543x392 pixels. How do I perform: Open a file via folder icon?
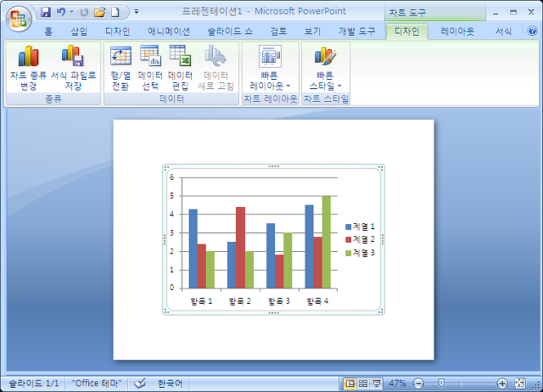(x=100, y=12)
